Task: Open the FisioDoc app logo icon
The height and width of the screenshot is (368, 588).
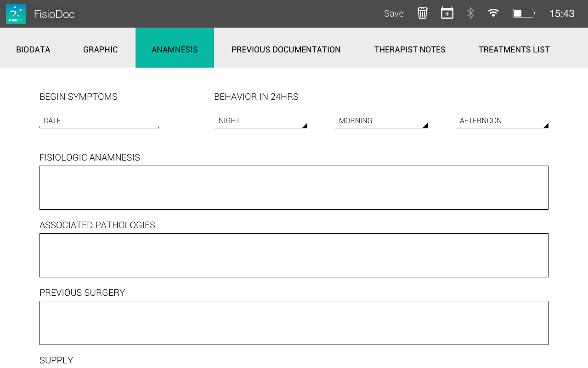Action: click(16, 14)
